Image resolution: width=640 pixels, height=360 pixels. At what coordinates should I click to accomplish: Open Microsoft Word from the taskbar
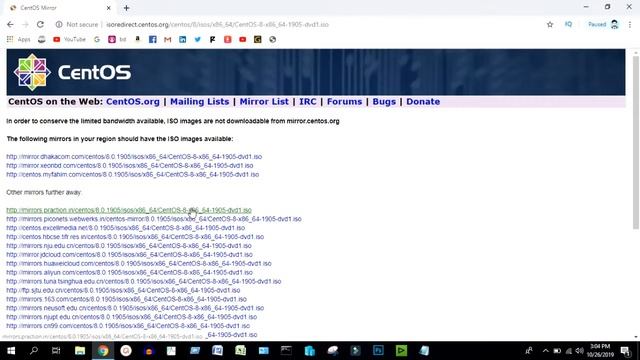point(217,351)
